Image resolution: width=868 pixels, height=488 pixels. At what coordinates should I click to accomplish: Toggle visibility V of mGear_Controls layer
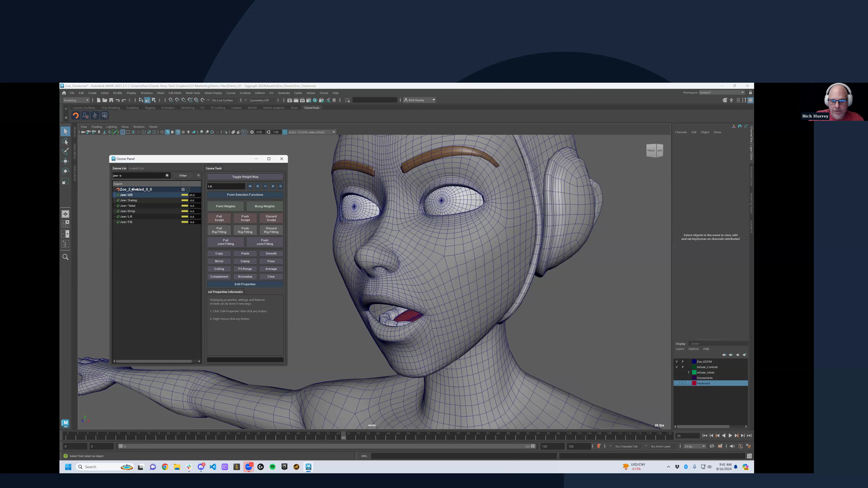click(677, 367)
